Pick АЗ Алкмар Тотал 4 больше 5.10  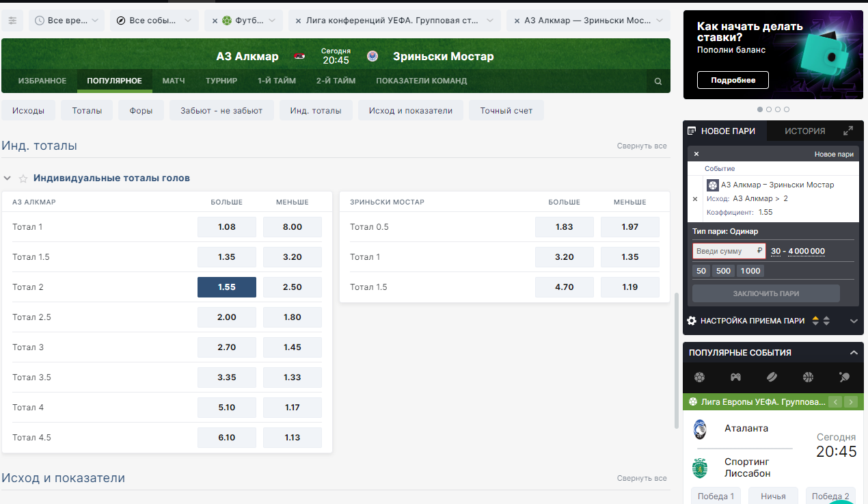[227, 408]
